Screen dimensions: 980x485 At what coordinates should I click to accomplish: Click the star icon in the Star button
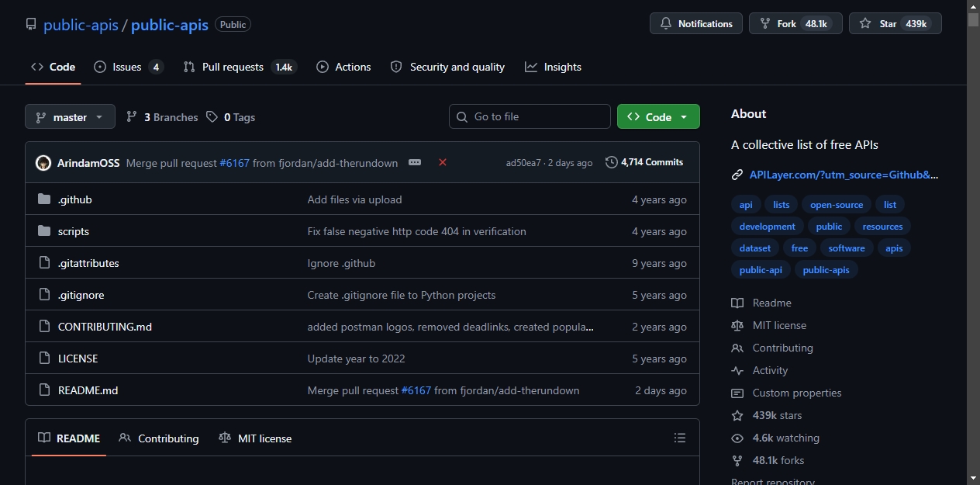[x=865, y=24]
